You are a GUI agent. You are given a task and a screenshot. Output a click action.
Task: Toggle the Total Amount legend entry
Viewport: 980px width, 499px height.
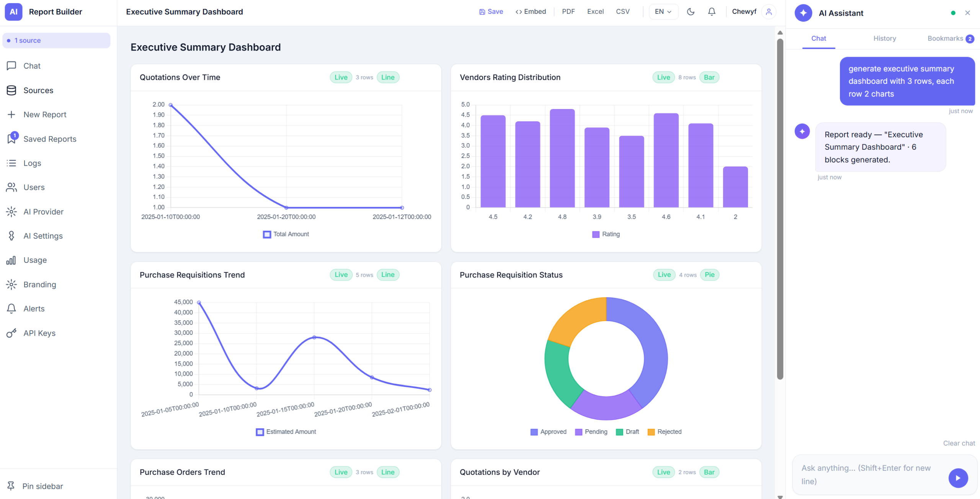[x=286, y=234]
